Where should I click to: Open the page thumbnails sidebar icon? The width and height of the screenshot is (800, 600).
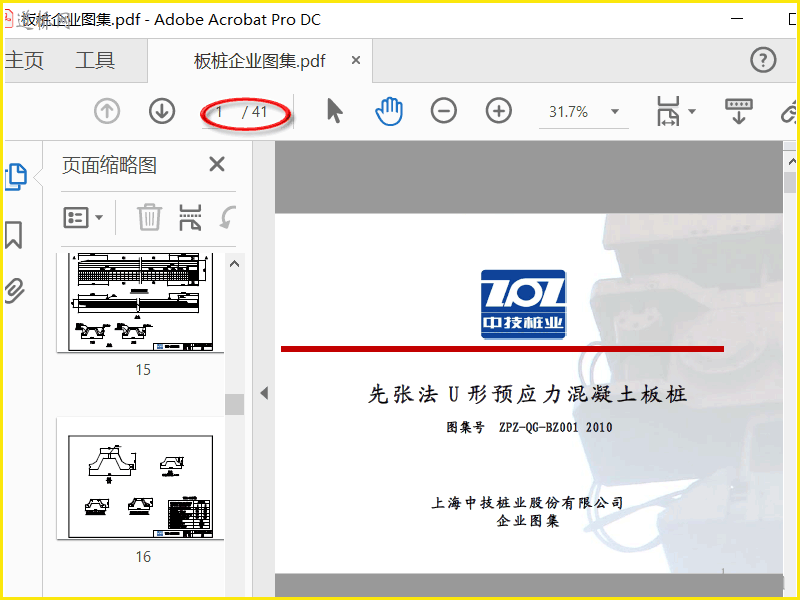15,177
